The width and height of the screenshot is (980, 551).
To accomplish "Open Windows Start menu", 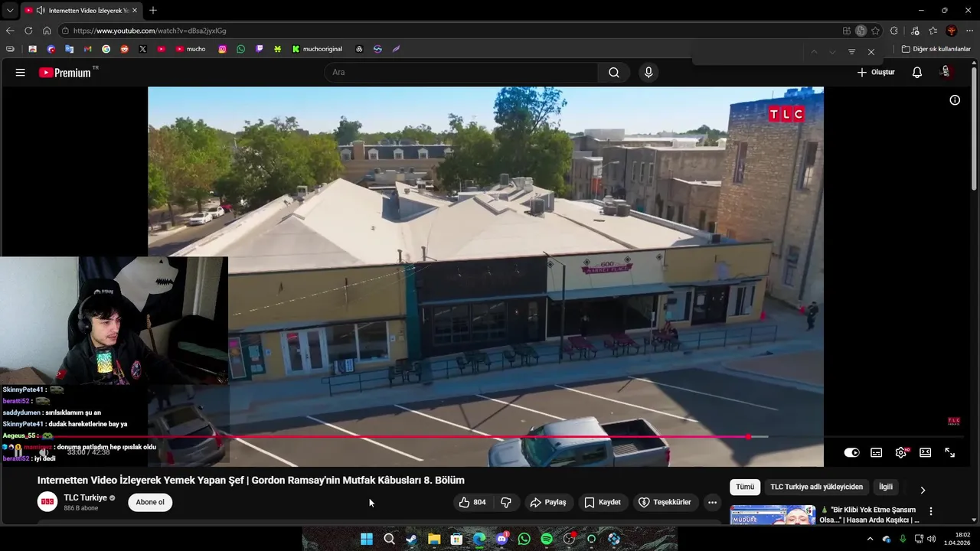I will pyautogui.click(x=367, y=539).
